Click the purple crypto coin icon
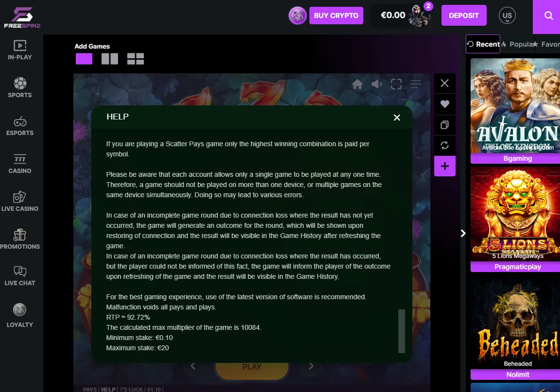Image resolution: width=560 pixels, height=392 pixels. click(x=298, y=16)
